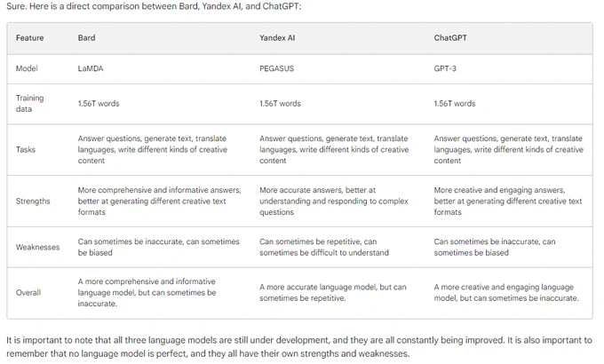Image resolution: width=604 pixels, height=364 pixels.
Task: Select the PEGASUS model cell
Action: click(276, 68)
